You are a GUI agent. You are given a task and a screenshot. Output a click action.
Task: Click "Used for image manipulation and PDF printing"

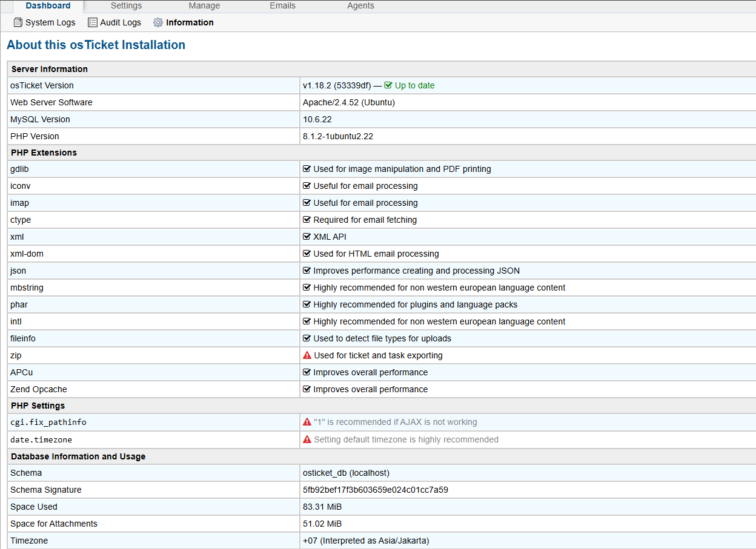point(402,169)
